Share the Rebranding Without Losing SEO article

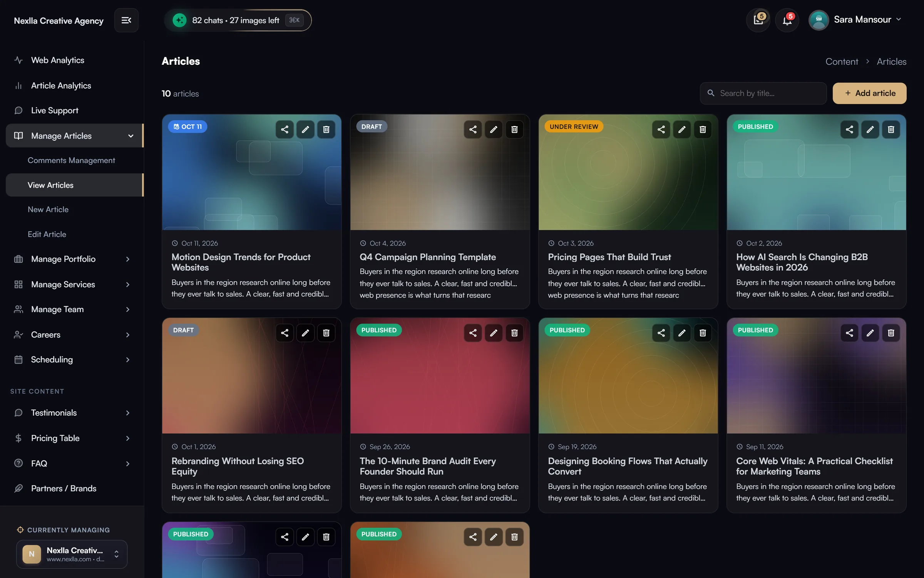pos(285,333)
